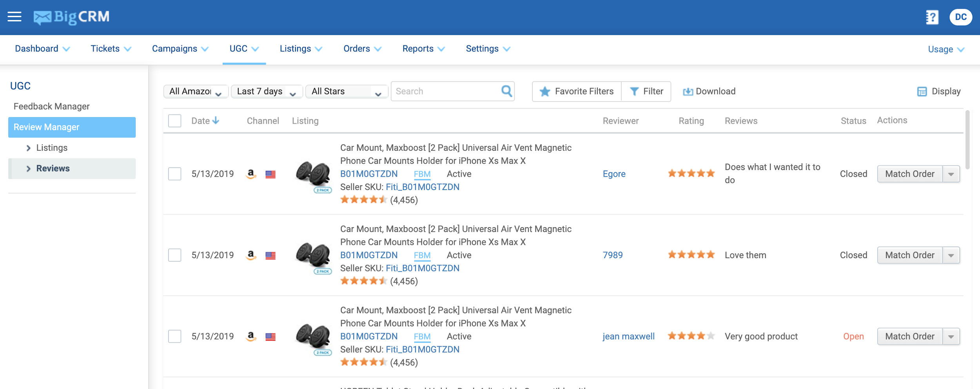Open the Reports menu

click(x=424, y=49)
